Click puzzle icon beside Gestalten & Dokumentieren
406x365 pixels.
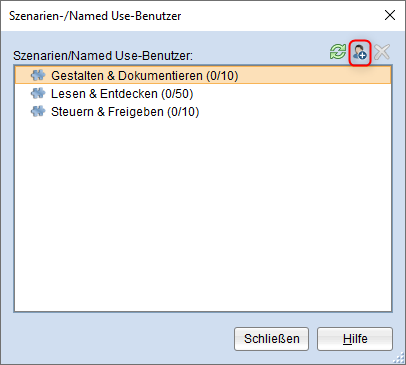point(38,75)
